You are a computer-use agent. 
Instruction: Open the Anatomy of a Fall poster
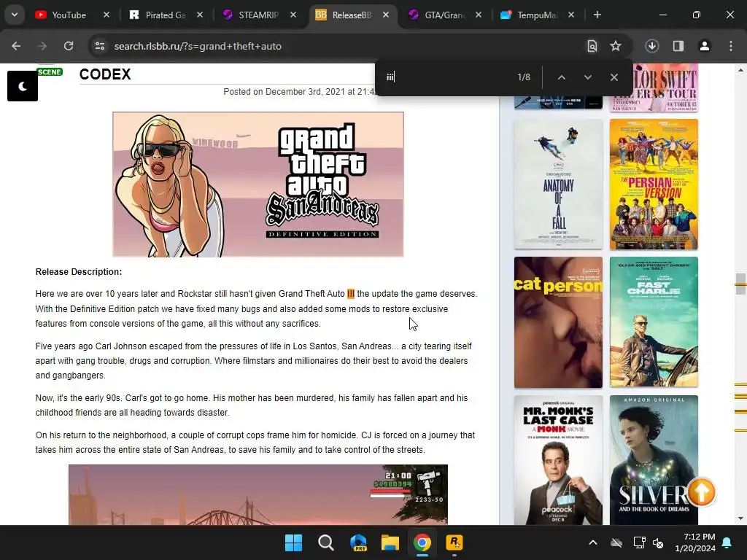[558, 184]
